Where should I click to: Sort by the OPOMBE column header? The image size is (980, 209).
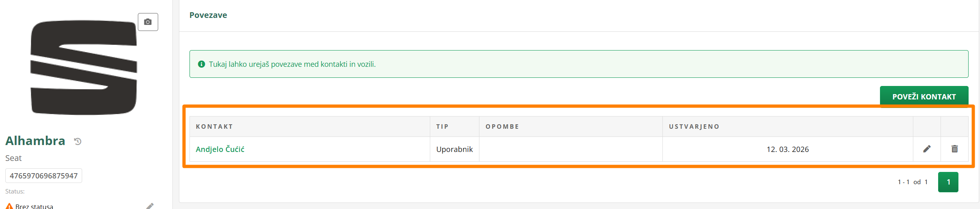click(502, 127)
